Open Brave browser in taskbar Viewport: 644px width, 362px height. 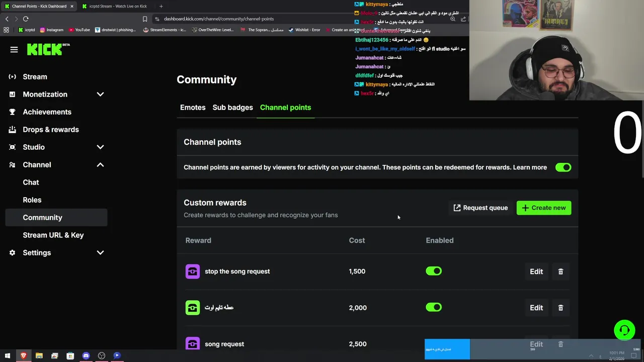pyautogui.click(x=23, y=355)
